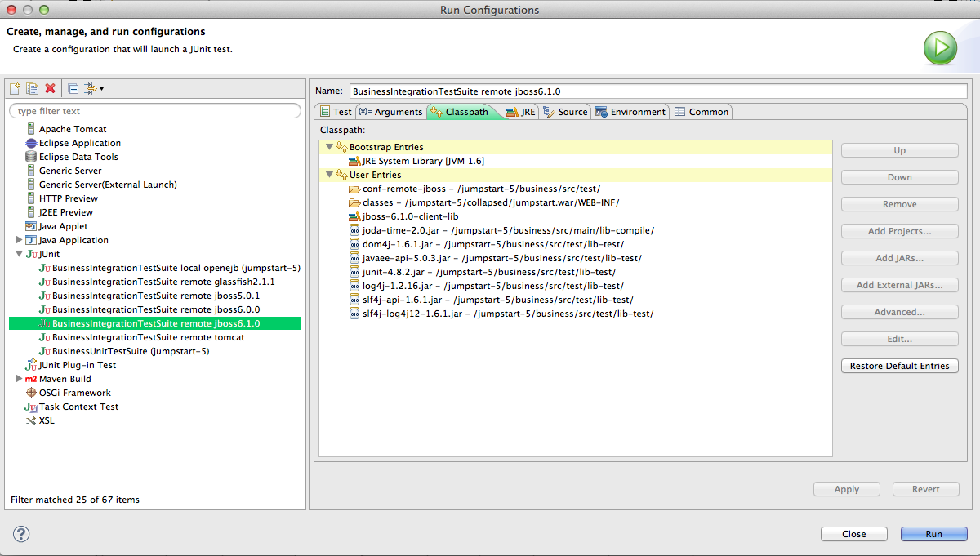Switch to the Test tab
Screen dimensions: 980x556
click(336, 112)
